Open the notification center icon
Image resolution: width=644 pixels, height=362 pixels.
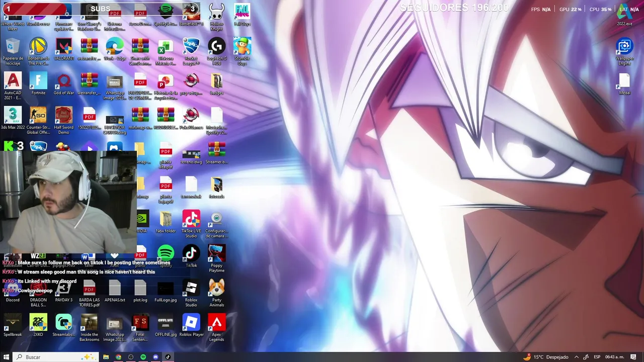[x=633, y=357]
